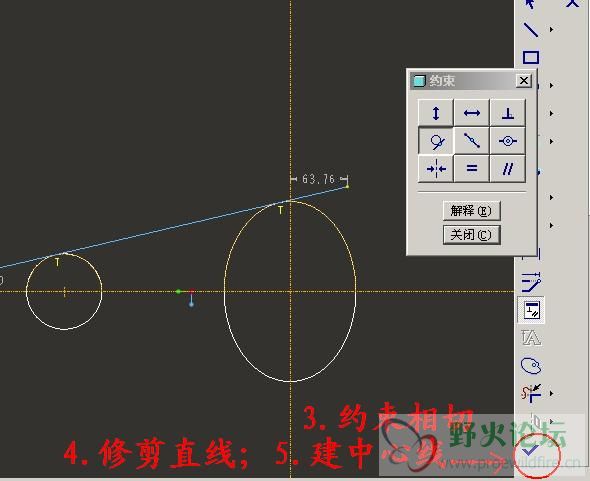Click the 关闭(C) close button
This screenshot has width=590, height=481.
click(471, 235)
